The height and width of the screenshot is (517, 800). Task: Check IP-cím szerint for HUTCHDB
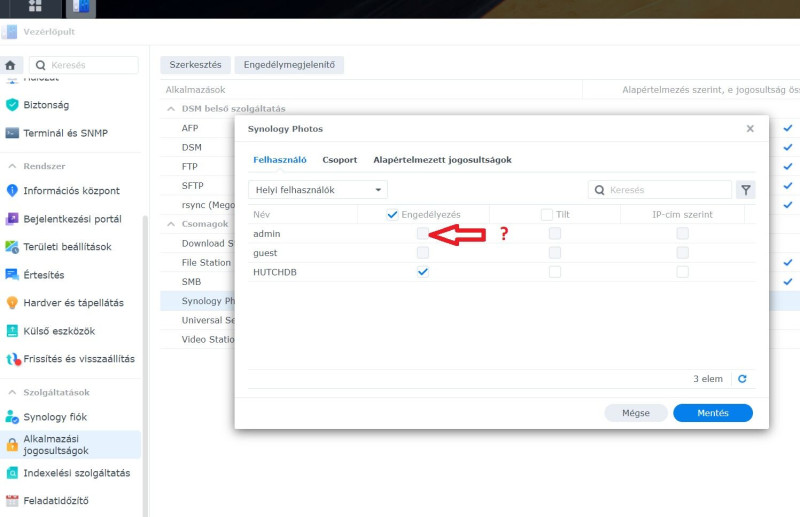pyautogui.click(x=682, y=272)
